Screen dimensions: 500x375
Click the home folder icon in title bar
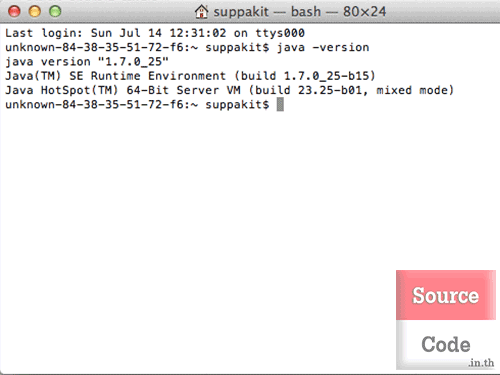coord(201,12)
